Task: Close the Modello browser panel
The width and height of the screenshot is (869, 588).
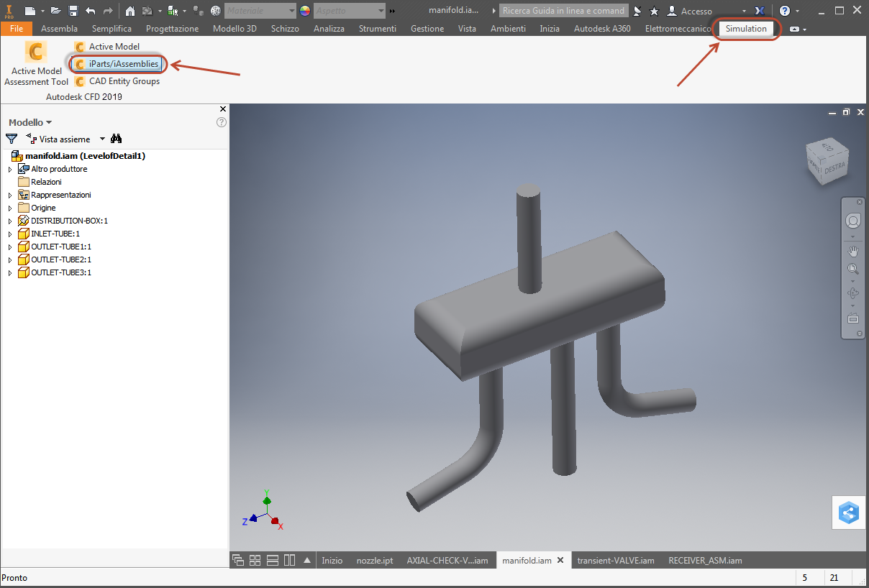Action: [222, 109]
